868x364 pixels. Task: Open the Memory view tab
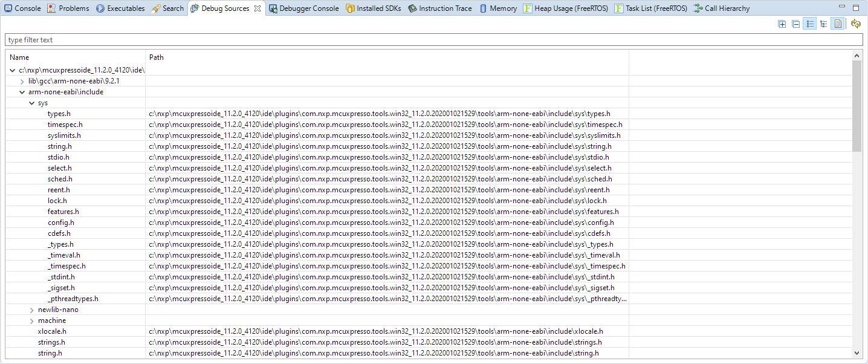(x=497, y=8)
